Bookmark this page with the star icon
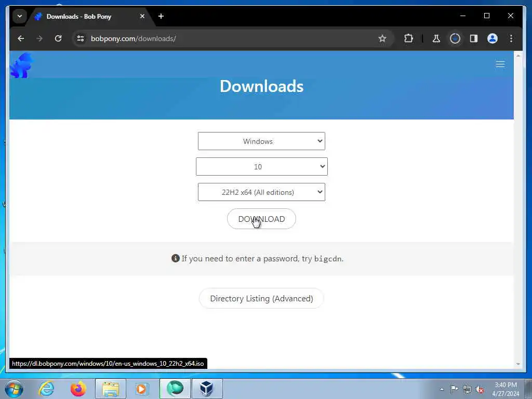The image size is (532, 399). (x=382, y=38)
